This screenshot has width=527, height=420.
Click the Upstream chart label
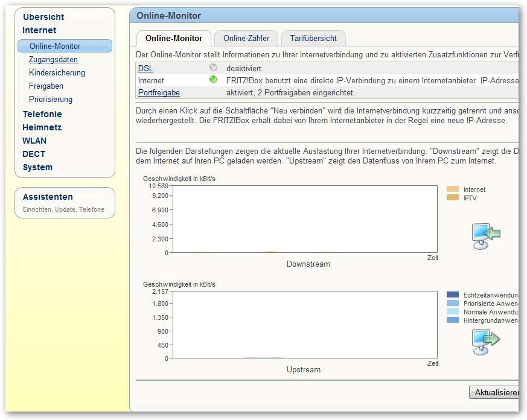(x=304, y=369)
